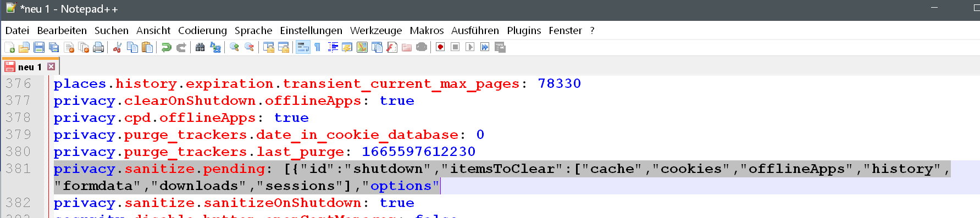Create a new file with toolbar icon
The image size is (980, 218).
coord(9,47)
